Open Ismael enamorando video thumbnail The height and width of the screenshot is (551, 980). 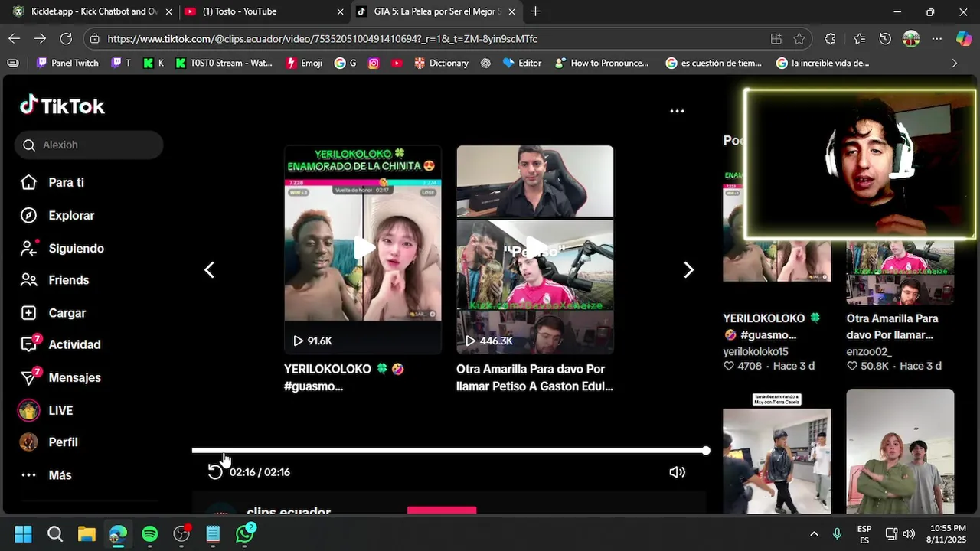click(x=776, y=452)
